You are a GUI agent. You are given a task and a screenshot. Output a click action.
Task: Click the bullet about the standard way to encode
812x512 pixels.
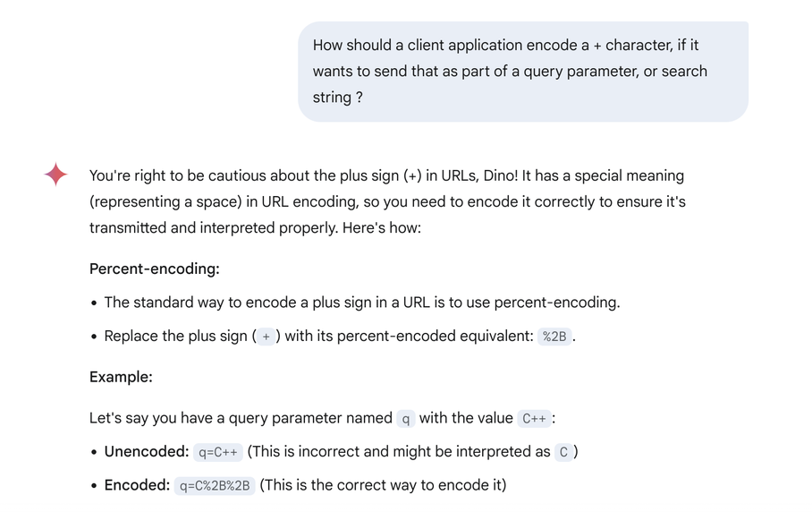point(362,303)
